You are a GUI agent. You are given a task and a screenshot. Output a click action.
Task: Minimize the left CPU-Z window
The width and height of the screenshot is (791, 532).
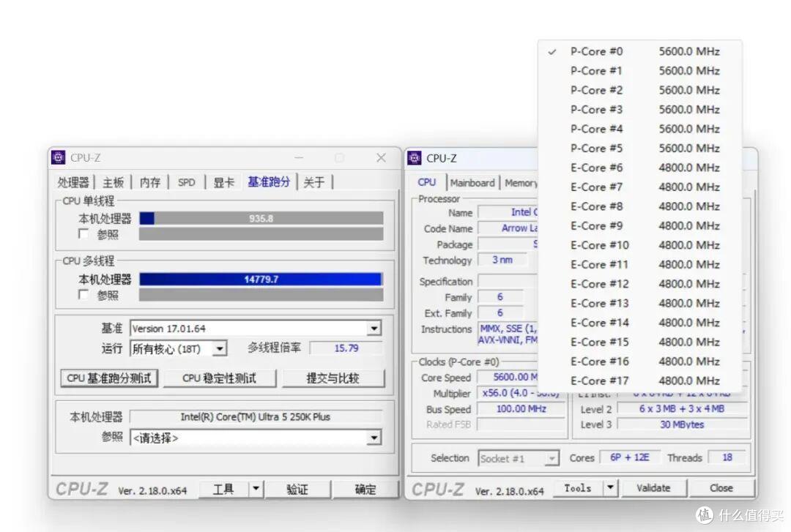[x=299, y=158]
